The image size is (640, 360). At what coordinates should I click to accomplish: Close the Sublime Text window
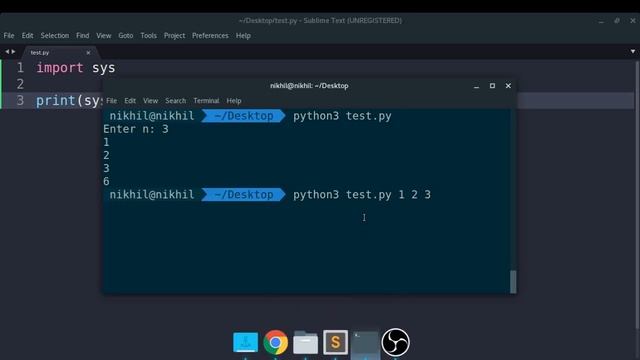click(x=633, y=20)
